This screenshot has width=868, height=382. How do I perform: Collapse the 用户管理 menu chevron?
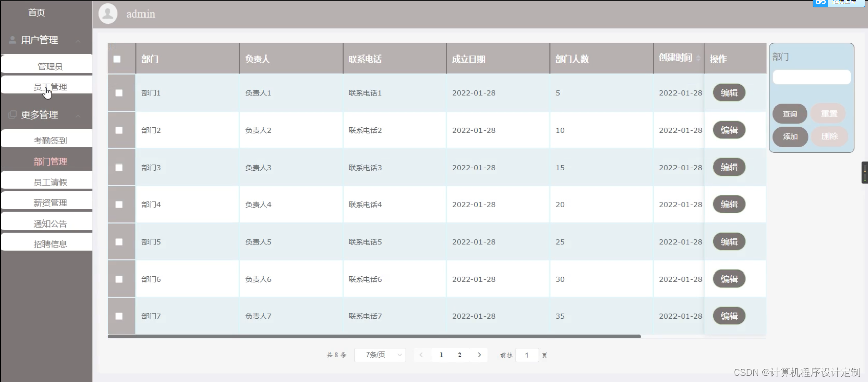point(78,41)
